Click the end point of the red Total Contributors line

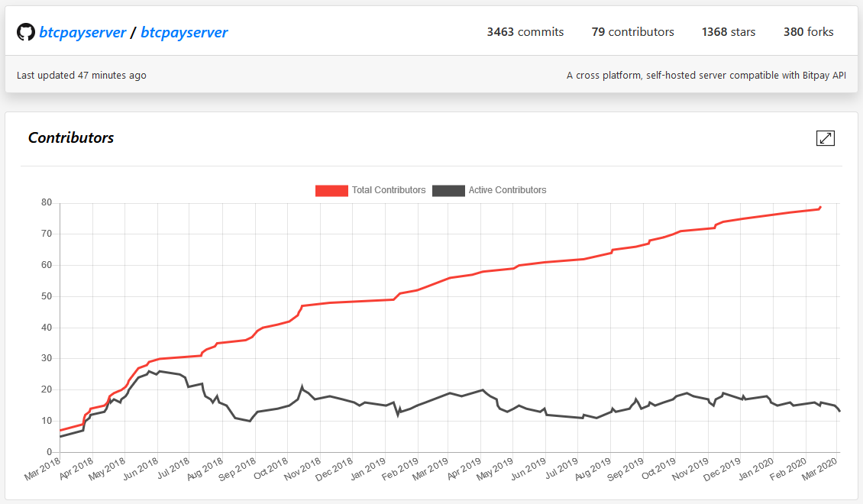(x=820, y=208)
